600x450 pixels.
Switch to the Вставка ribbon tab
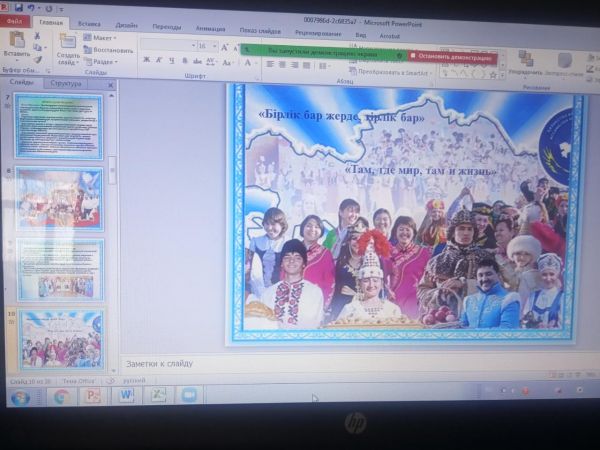[89, 22]
